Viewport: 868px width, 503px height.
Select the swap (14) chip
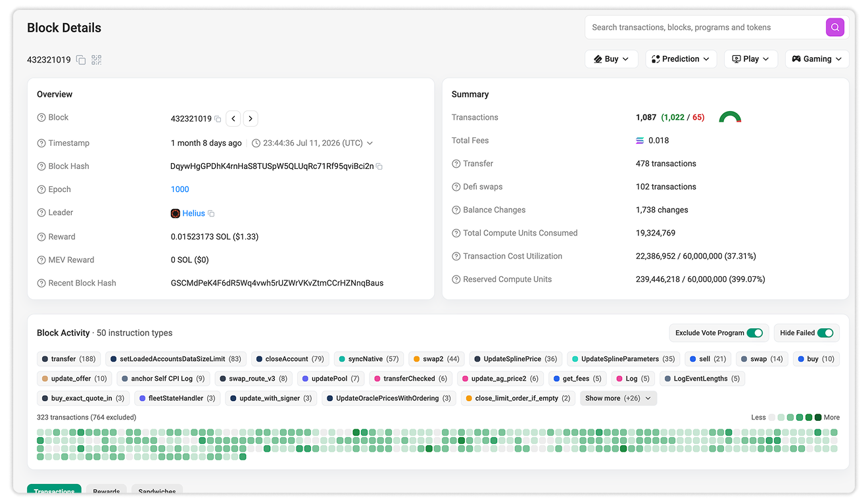[x=761, y=359]
